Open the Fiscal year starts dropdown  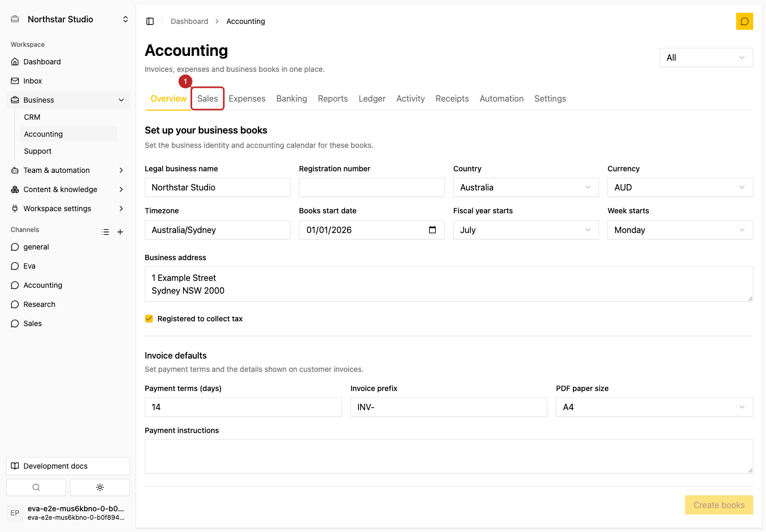526,230
